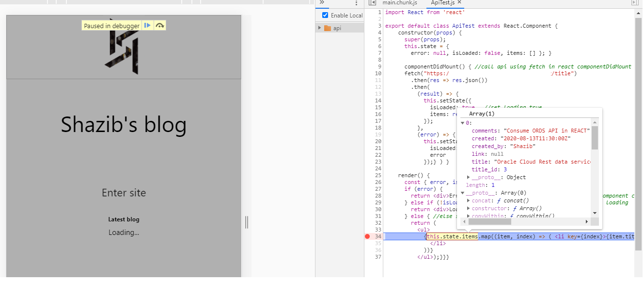Expand the concat function entry
The height and width of the screenshot is (283, 644).
468,200
